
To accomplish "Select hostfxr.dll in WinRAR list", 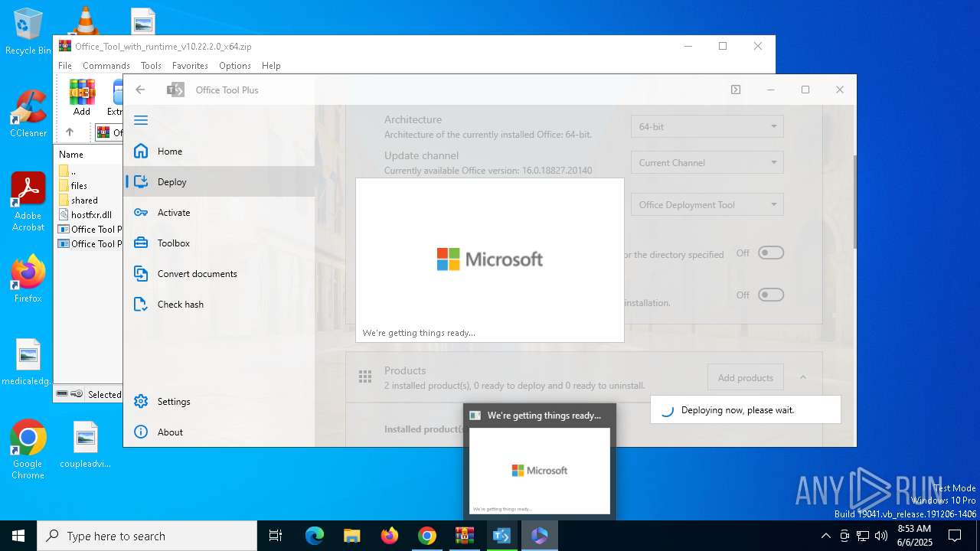I will [x=84, y=214].
